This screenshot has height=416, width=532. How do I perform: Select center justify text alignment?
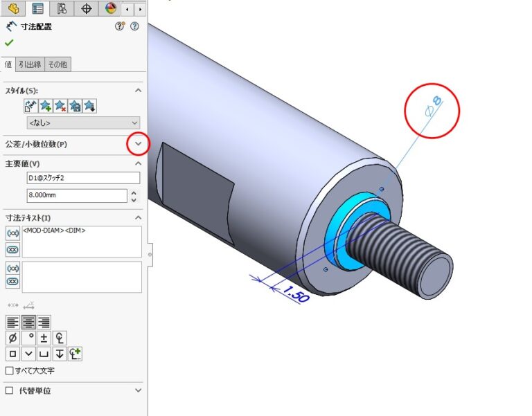[28, 322]
